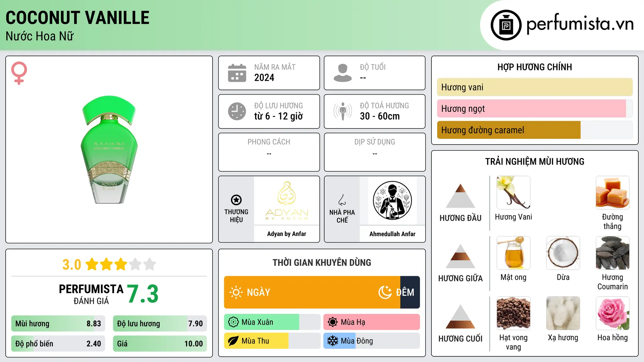Open the Ahmedullah Anfar perfumer link
This screenshot has width=644, height=362.
392,234
